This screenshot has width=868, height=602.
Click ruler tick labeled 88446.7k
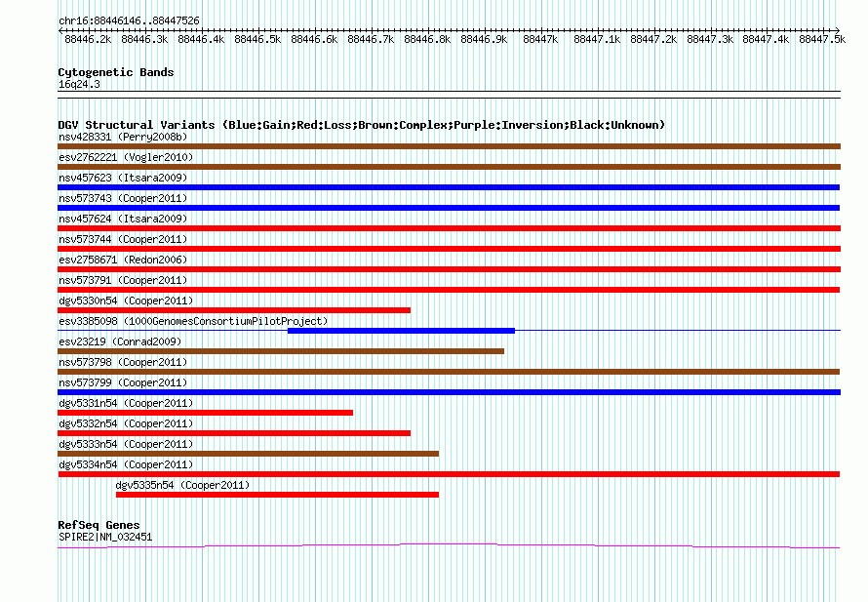pyautogui.click(x=371, y=39)
